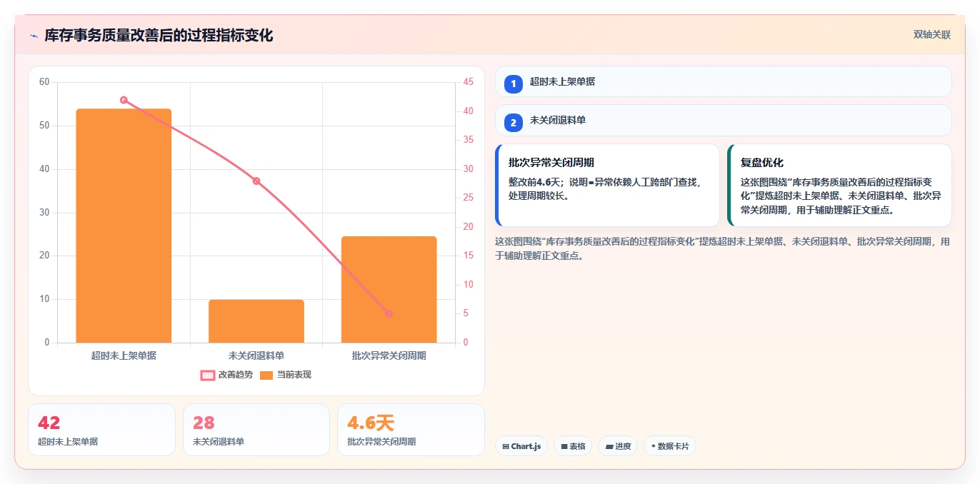
Task: Click the 双轴关联 label in header
Action: [932, 35]
